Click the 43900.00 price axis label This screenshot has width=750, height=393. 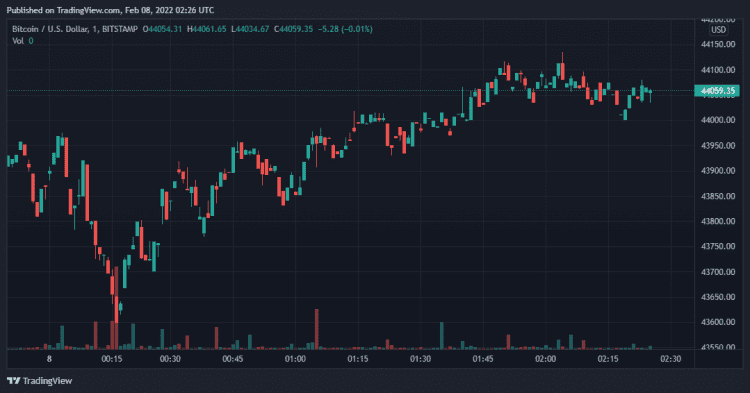tap(718, 171)
